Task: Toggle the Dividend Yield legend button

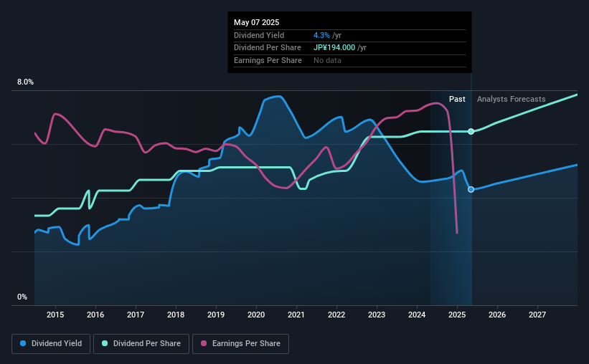Action: [51, 344]
